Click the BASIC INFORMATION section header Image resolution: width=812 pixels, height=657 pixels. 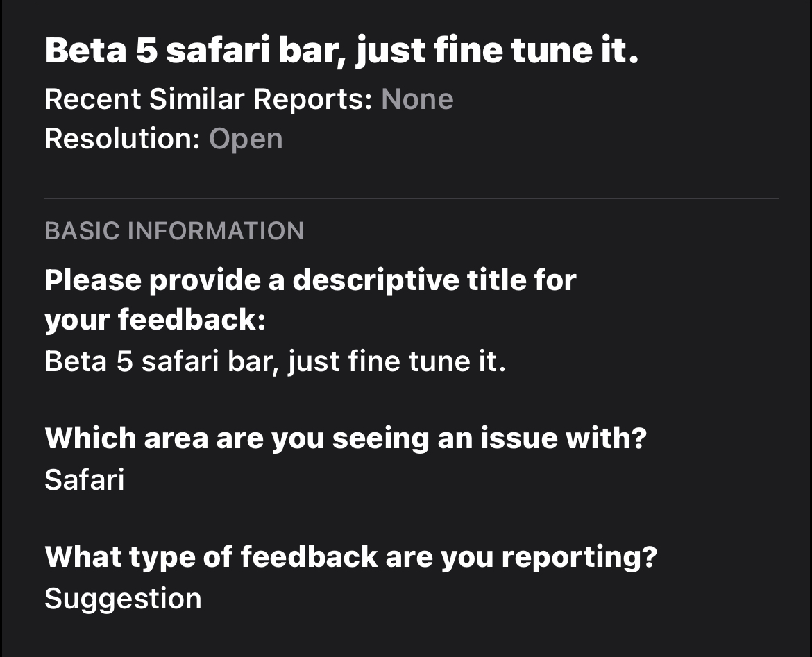[174, 231]
